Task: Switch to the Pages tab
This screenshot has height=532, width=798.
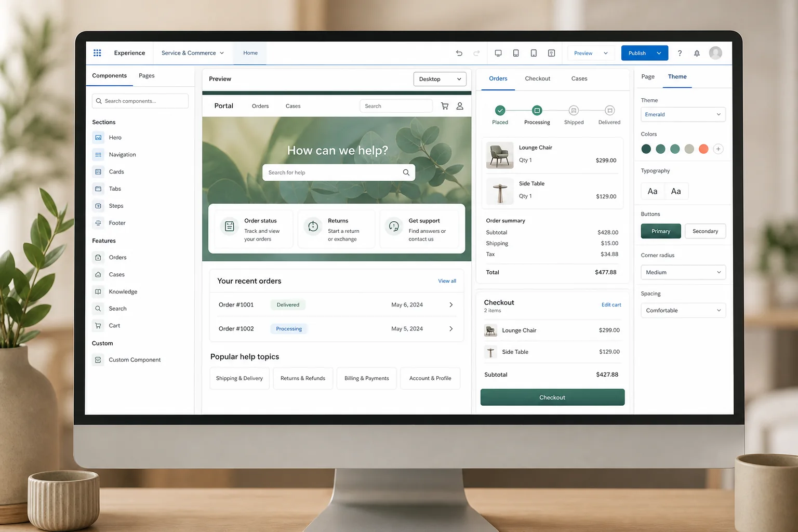Action: pos(147,76)
